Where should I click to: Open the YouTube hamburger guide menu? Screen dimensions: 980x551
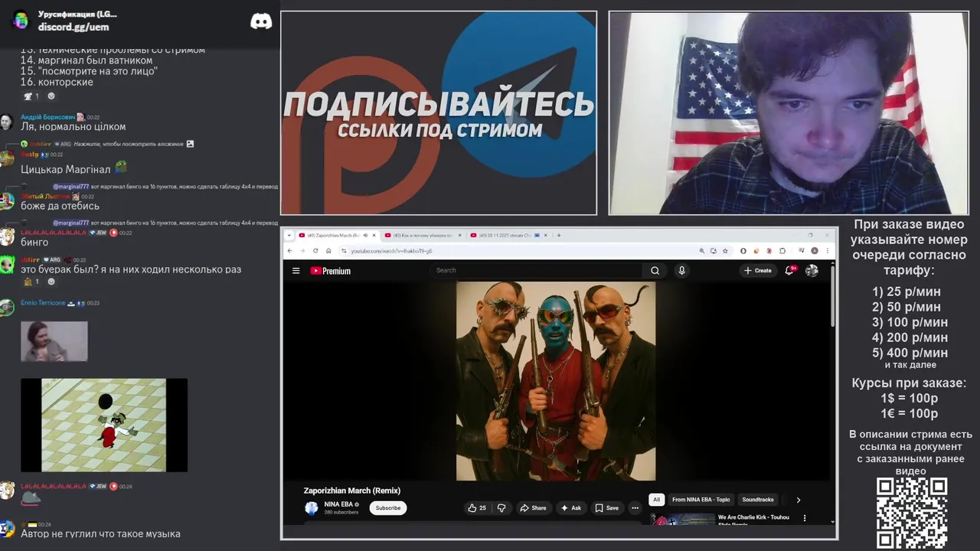pyautogui.click(x=296, y=270)
